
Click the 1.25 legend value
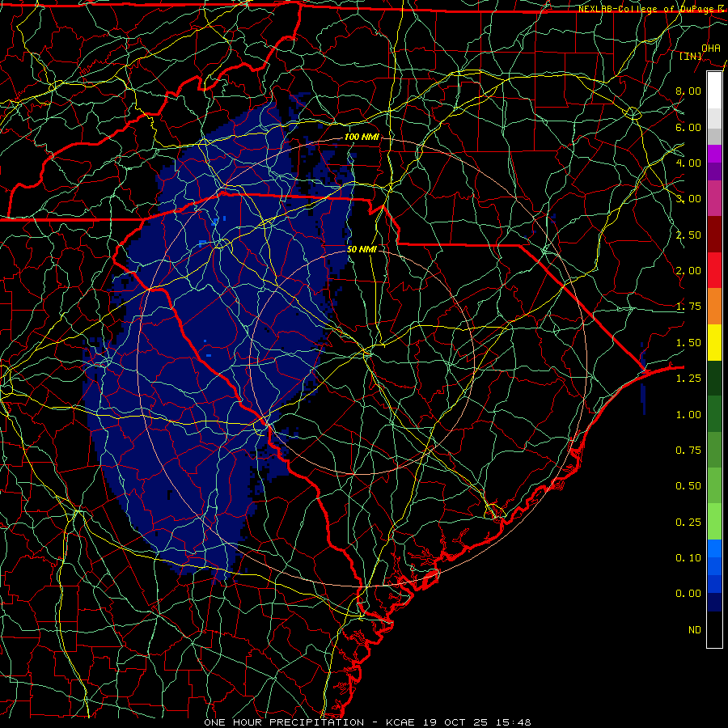click(x=688, y=379)
